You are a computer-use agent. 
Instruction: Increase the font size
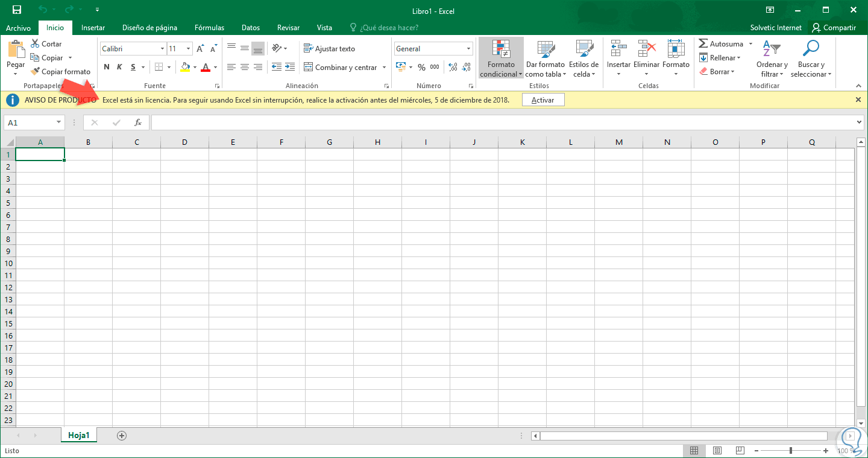(200, 49)
